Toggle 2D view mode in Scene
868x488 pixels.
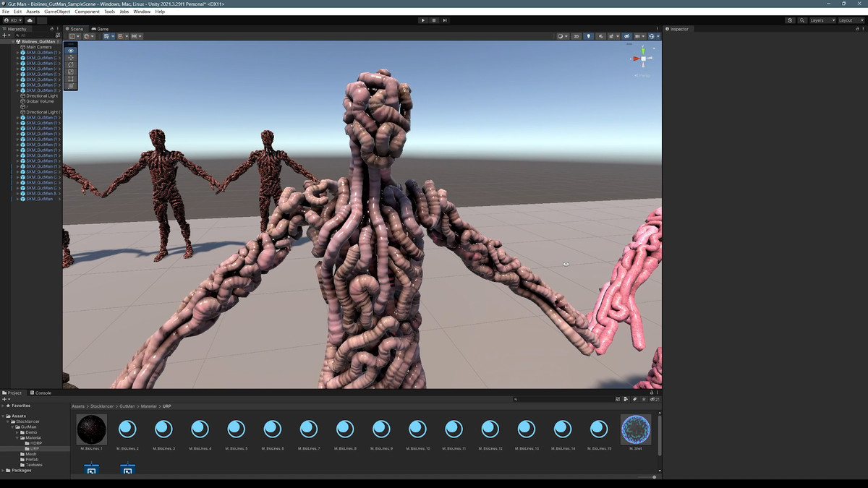576,36
